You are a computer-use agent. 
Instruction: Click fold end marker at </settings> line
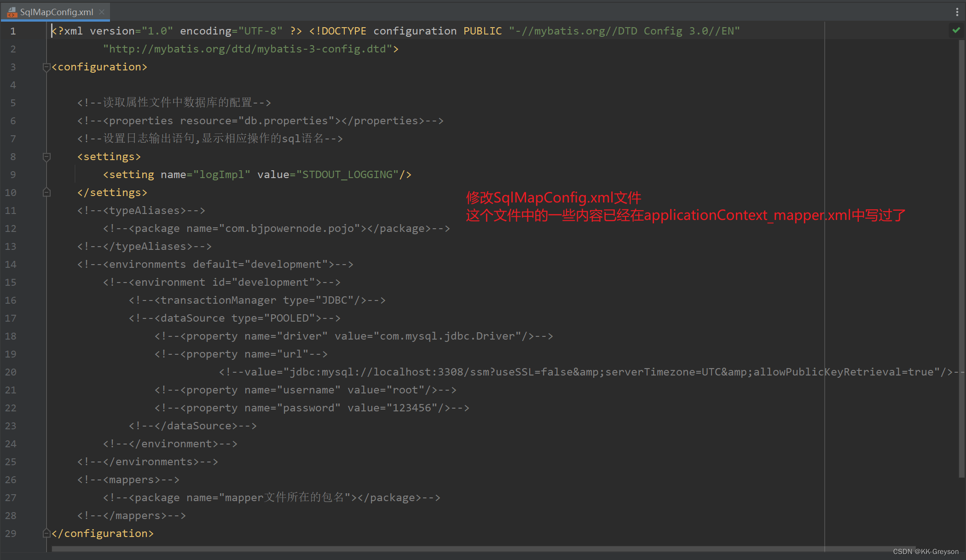(x=46, y=192)
